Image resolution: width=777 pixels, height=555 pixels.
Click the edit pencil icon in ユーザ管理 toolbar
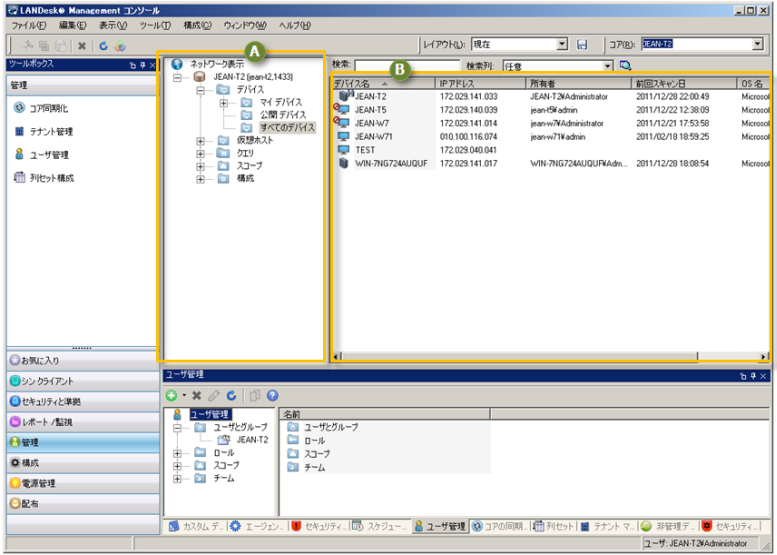click(214, 395)
